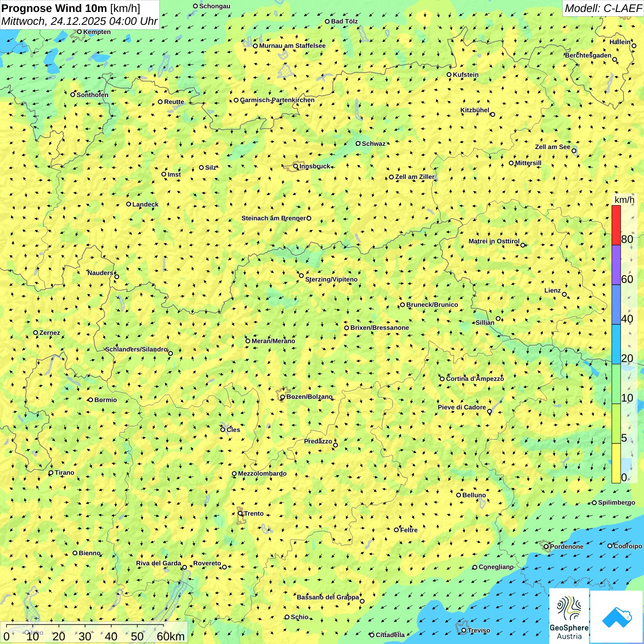The image size is (644, 644).
Task: Click the 'Schlanders/Silandro' label
Action: click(x=136, y=349)
